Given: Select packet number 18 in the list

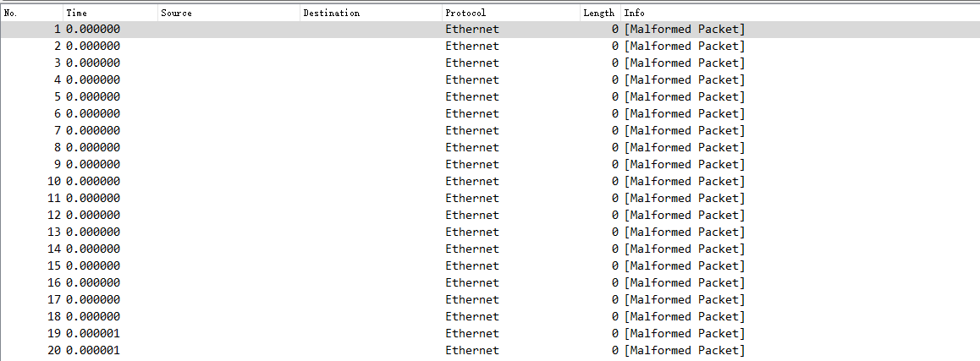Looking at the screenshot, I should (490, 317).
